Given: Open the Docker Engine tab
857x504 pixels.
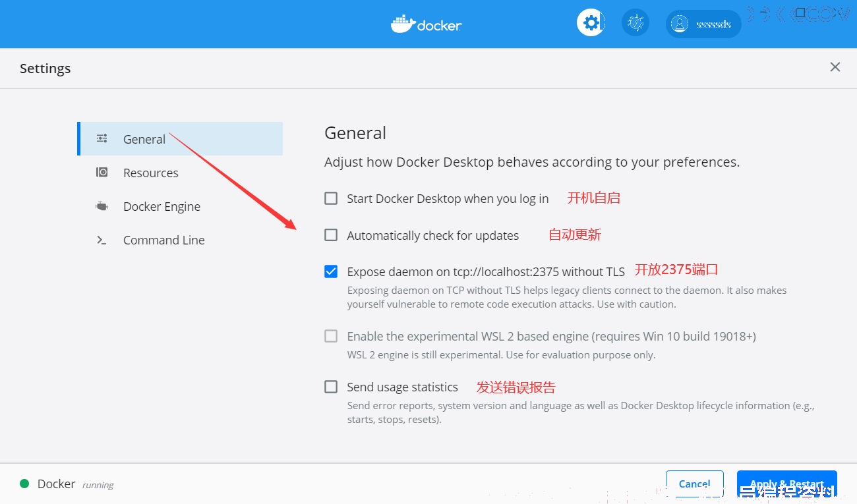Looking at the screenshot, I should click(x=180, y=206).
